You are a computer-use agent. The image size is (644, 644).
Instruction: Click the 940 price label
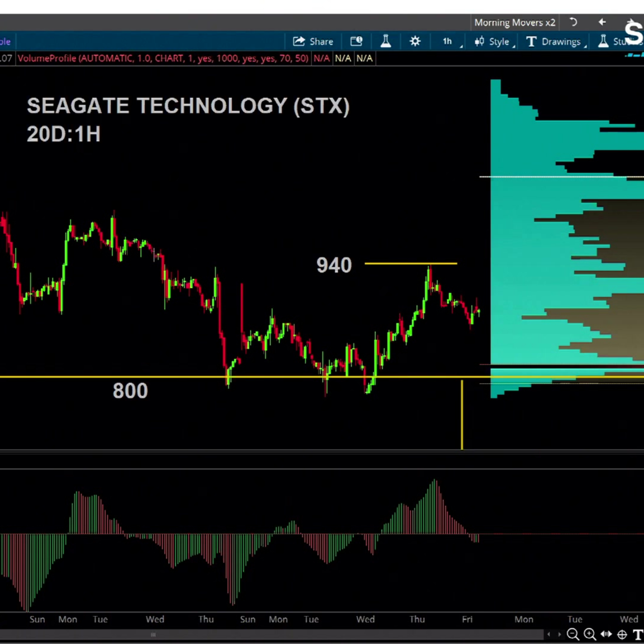[334, 265]
